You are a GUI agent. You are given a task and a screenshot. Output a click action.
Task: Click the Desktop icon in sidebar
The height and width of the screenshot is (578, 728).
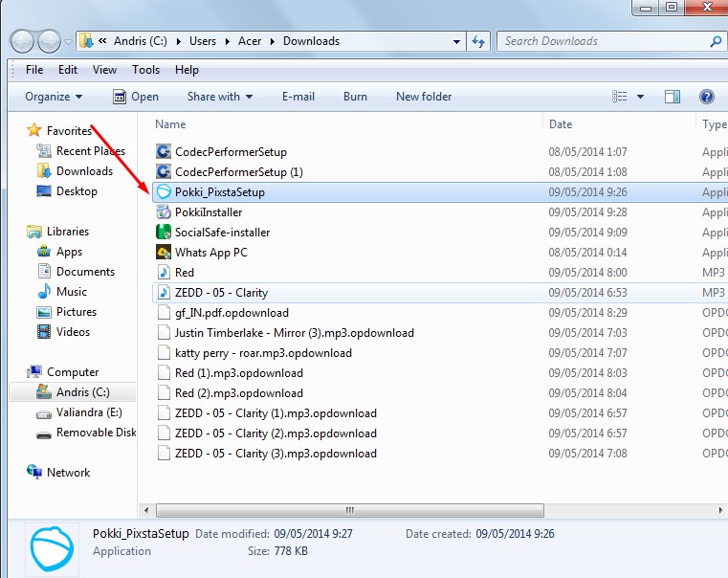click(44, 190)
